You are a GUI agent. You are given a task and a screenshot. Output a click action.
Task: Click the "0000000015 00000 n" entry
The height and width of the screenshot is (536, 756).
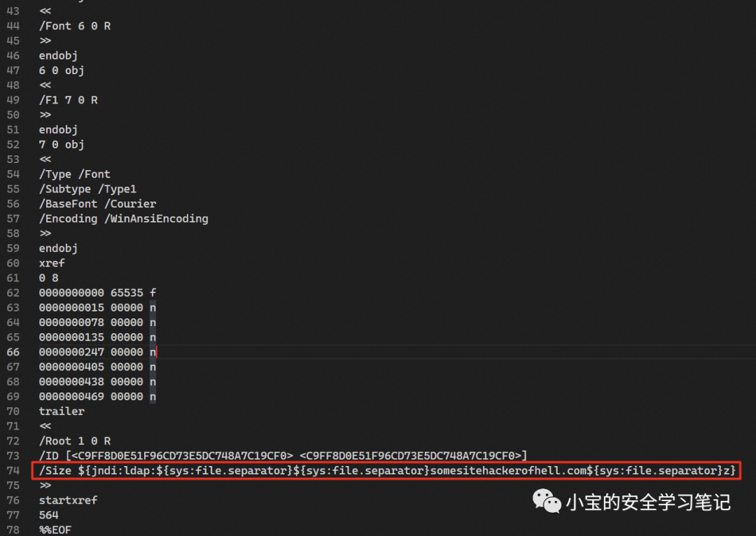[x=98, y=307]
